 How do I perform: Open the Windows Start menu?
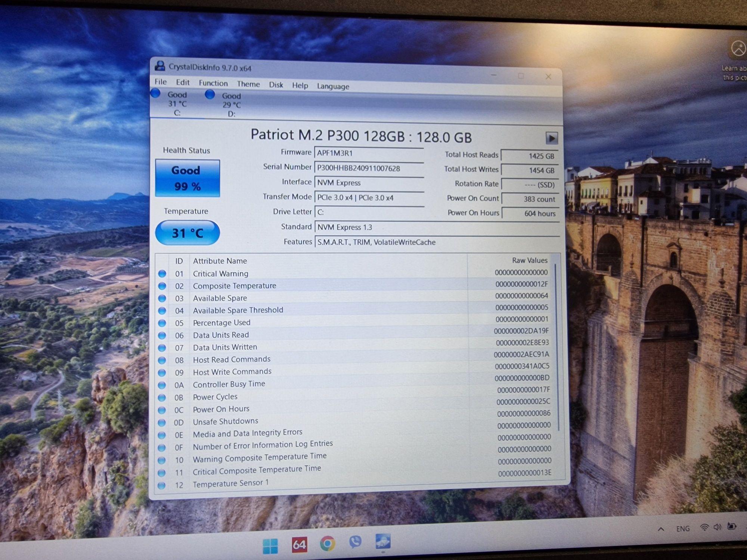(x=270, y=546)
